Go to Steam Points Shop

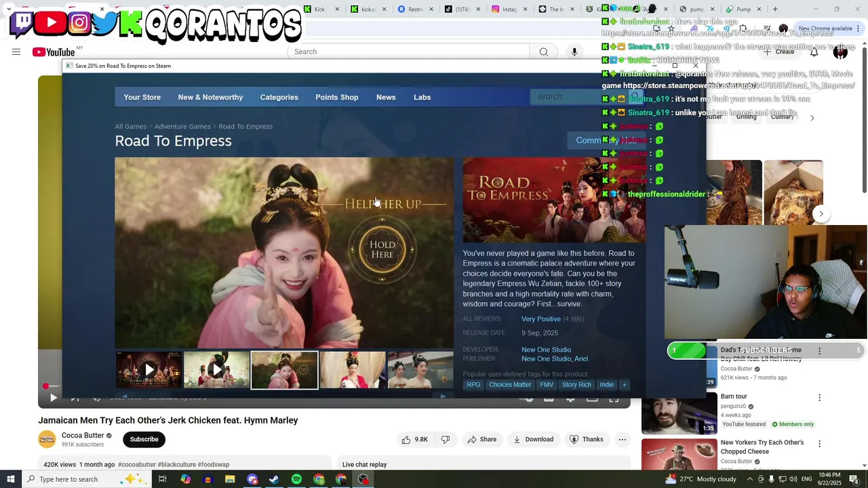[336, 97]
